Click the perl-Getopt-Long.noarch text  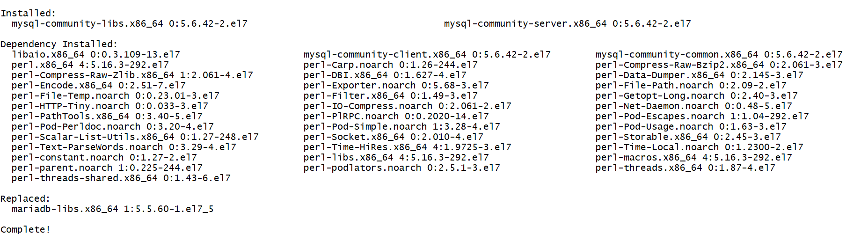point(660,96)
